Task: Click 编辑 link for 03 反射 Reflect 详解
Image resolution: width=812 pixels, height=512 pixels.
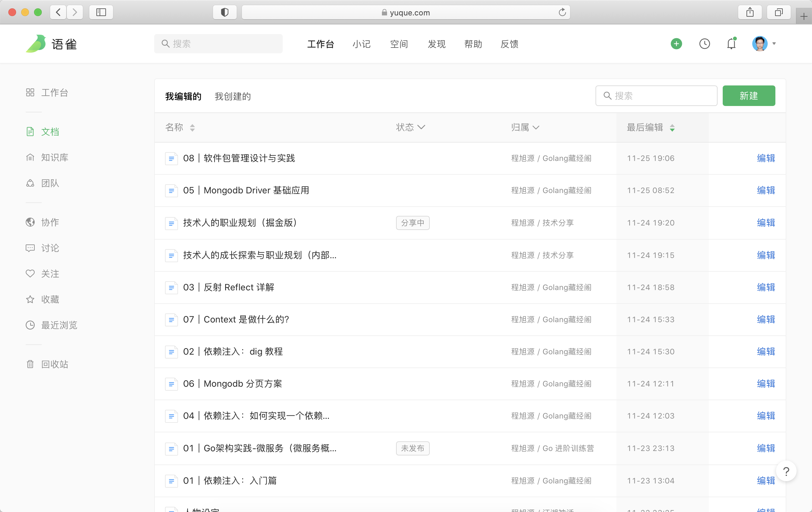Action: [x=766, y=287]
